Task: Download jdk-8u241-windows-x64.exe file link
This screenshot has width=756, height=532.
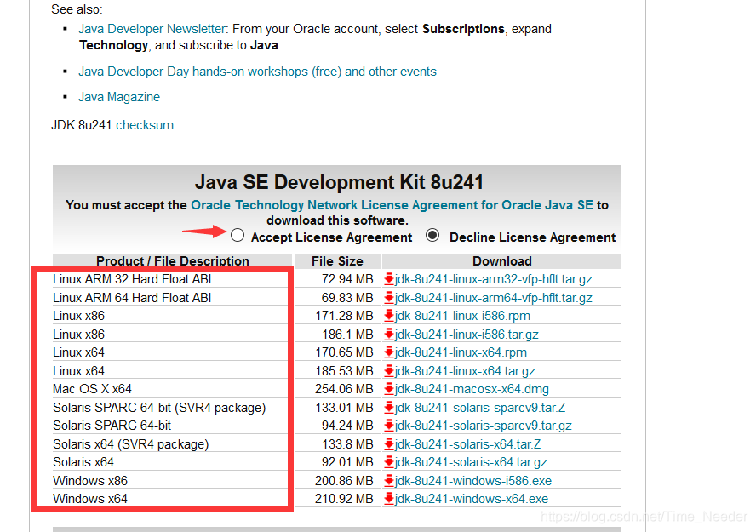Action: pos(471,499)
